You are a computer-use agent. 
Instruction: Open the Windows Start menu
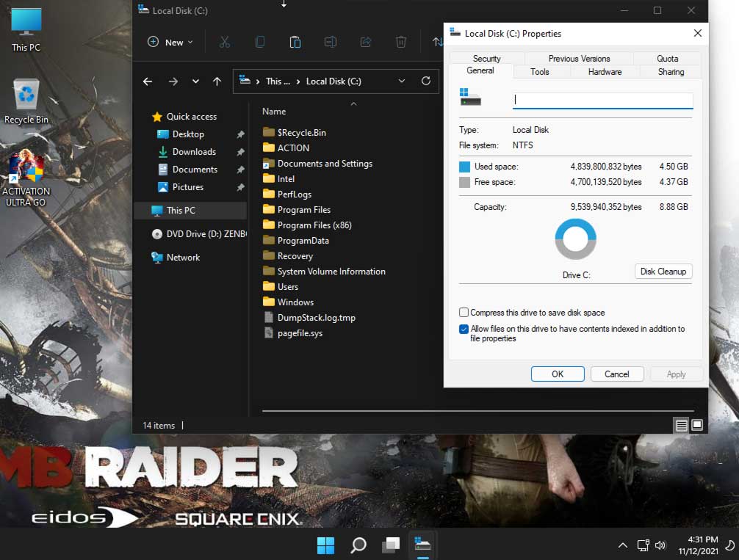click(325, 545)
